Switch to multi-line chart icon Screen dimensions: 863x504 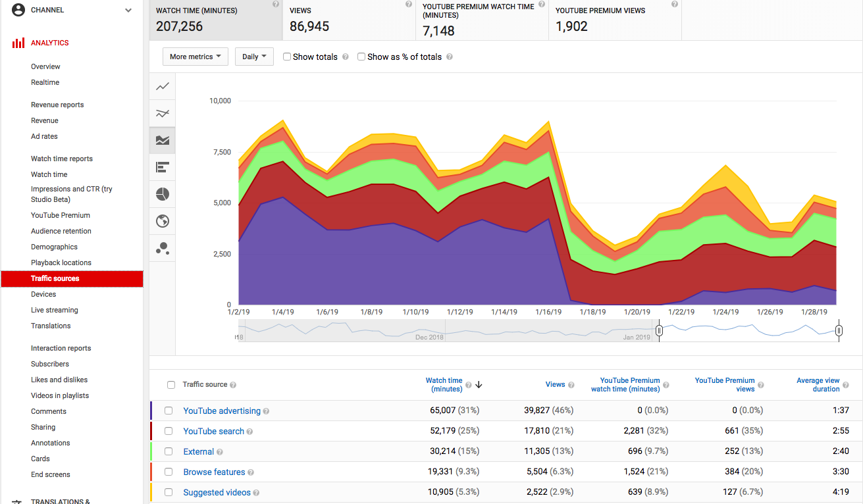[x=163, y=113]
